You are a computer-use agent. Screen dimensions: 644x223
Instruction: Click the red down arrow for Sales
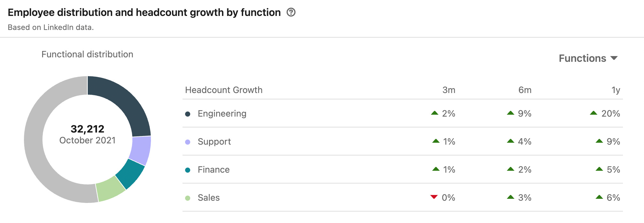434,197
